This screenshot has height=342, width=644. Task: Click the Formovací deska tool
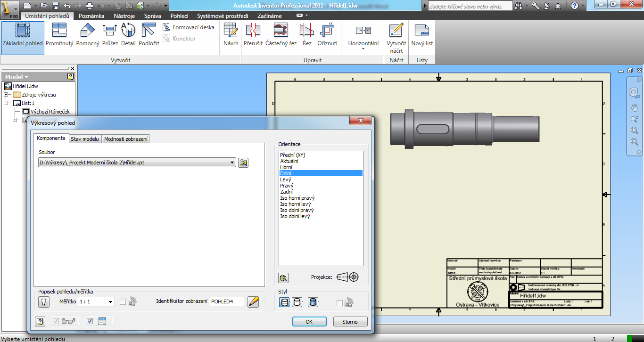tap(188, 27)
